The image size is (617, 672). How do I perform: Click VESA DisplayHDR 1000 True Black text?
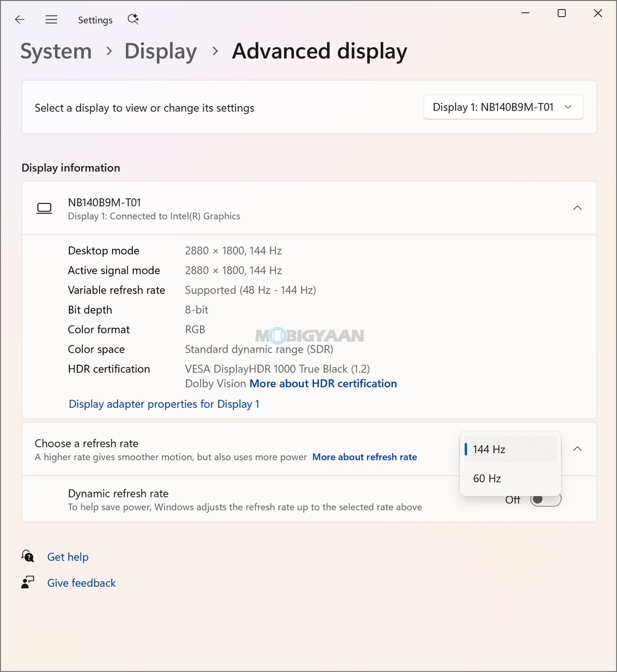click(x=277, y=368)
